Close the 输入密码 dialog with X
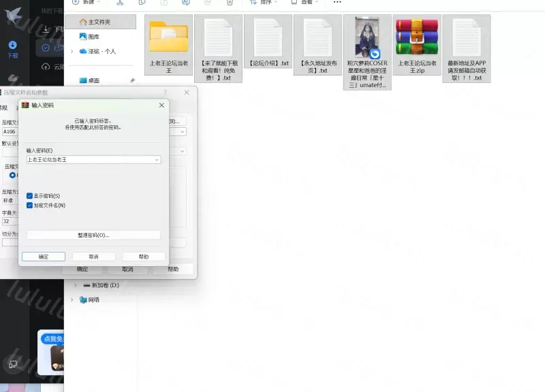The width and height of the screenshot is (545, 392). click(x=161, y=105)
